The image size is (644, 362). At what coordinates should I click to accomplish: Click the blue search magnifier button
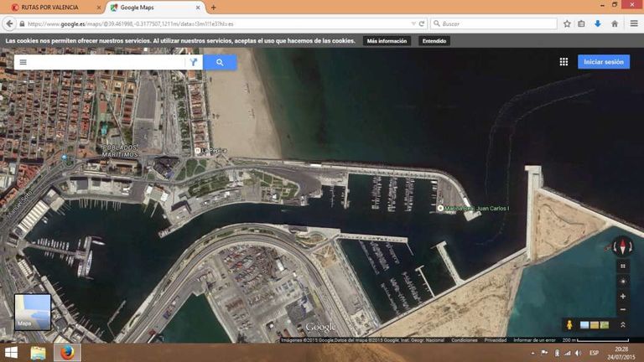pos(220,62)
